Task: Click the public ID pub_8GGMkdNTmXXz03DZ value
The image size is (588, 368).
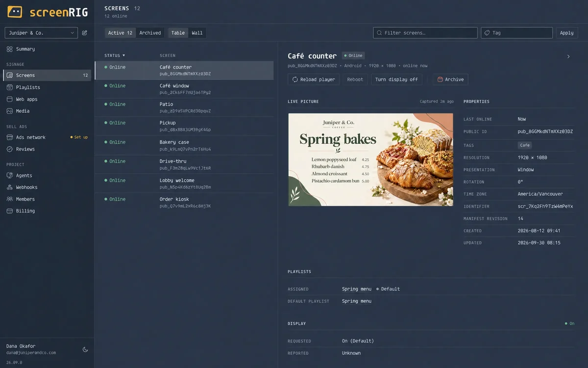Action: pos(545,131)
